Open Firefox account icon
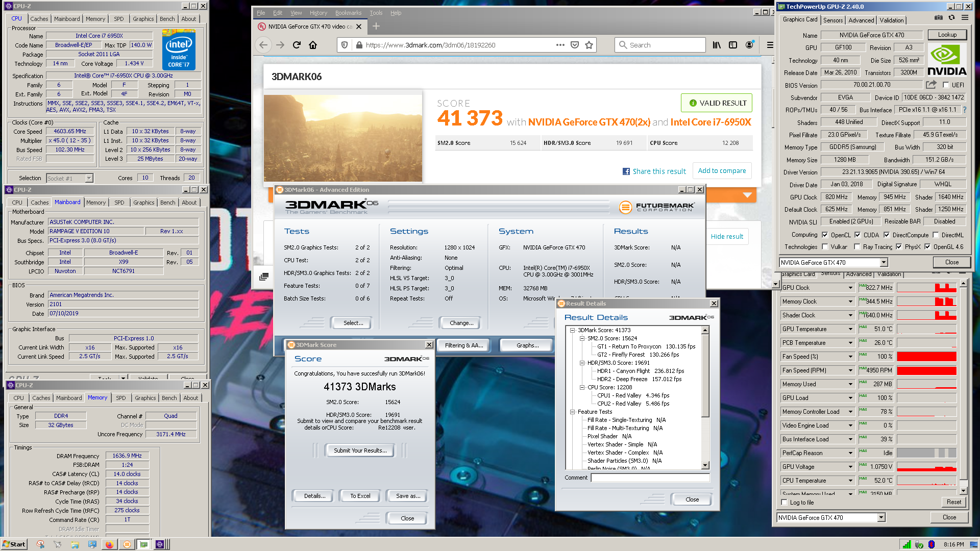 click(749, 45)
